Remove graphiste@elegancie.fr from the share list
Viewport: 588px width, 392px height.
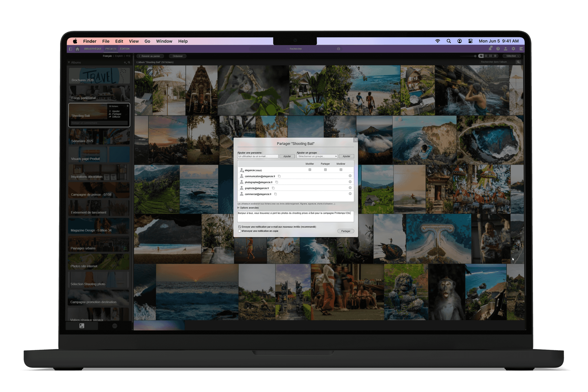350,188
